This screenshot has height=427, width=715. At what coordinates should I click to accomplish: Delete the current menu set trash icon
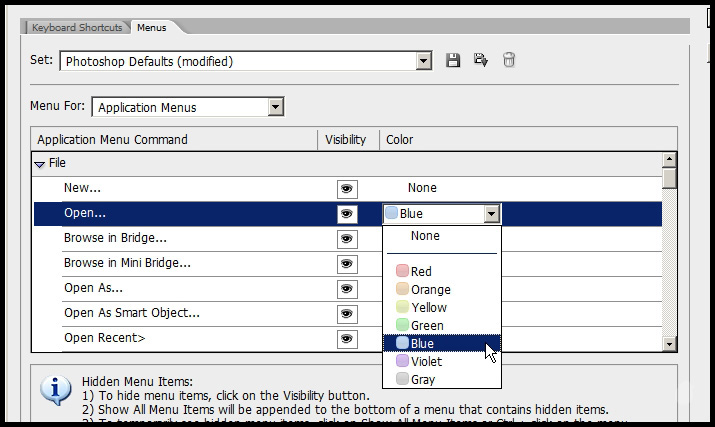pos(509,61)
